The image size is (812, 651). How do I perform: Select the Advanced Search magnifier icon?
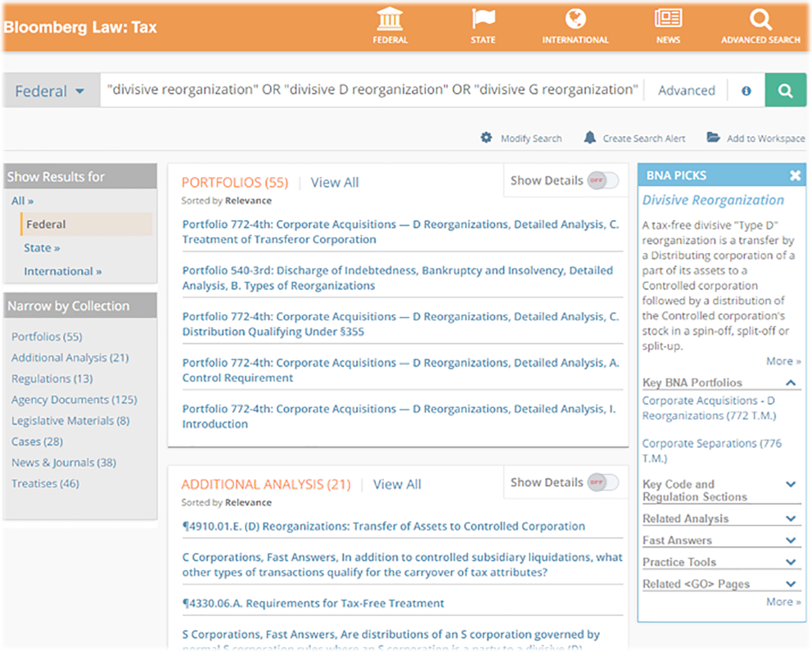click(x=760, y=22)
